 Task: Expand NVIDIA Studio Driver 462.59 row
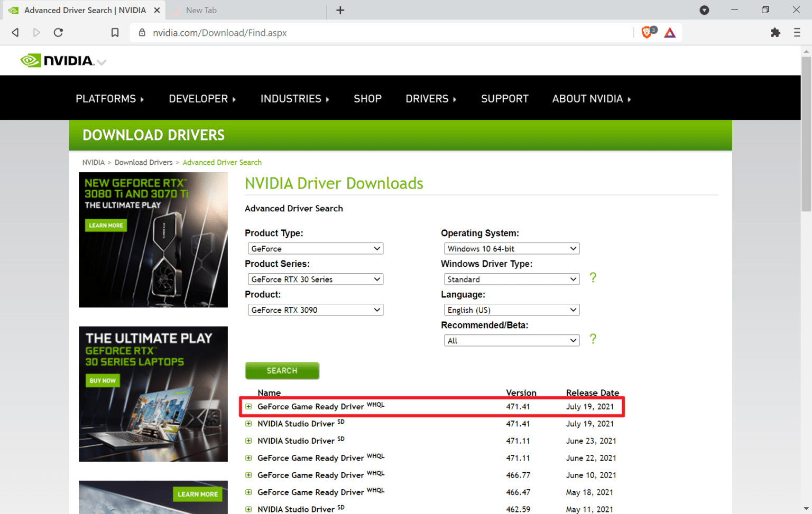(248, 509)
